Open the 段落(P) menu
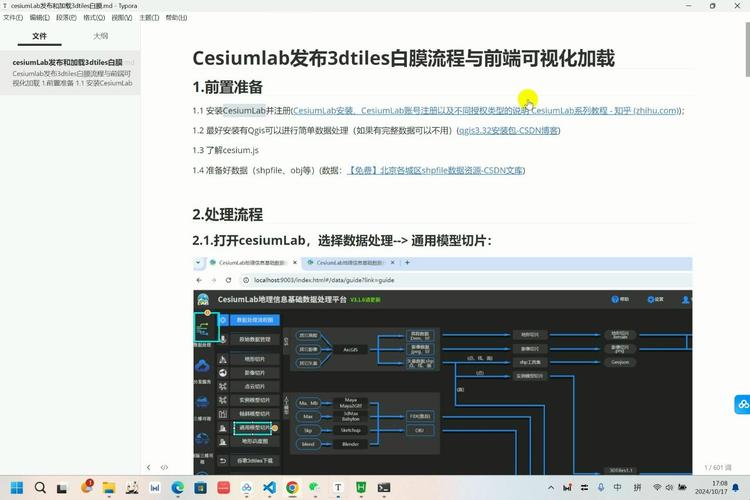Image resolution: width=750 pixels, height=500 pixels. (66, 18)
